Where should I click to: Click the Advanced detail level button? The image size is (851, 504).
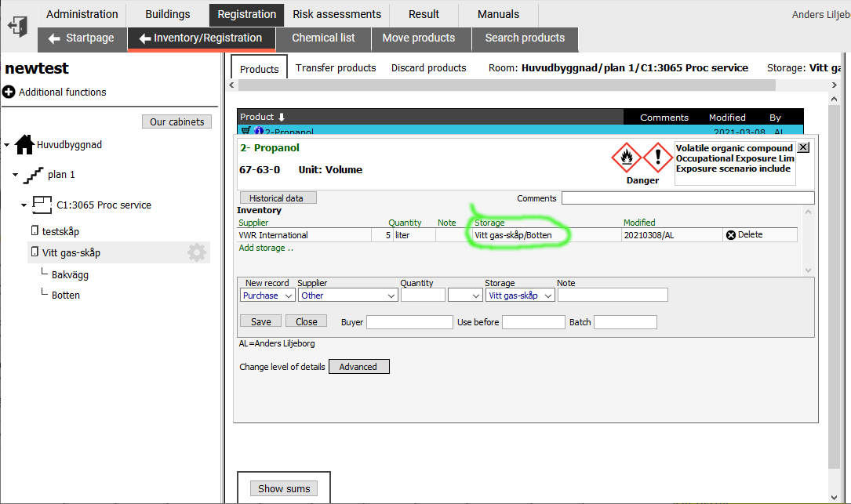click(358, 367)
